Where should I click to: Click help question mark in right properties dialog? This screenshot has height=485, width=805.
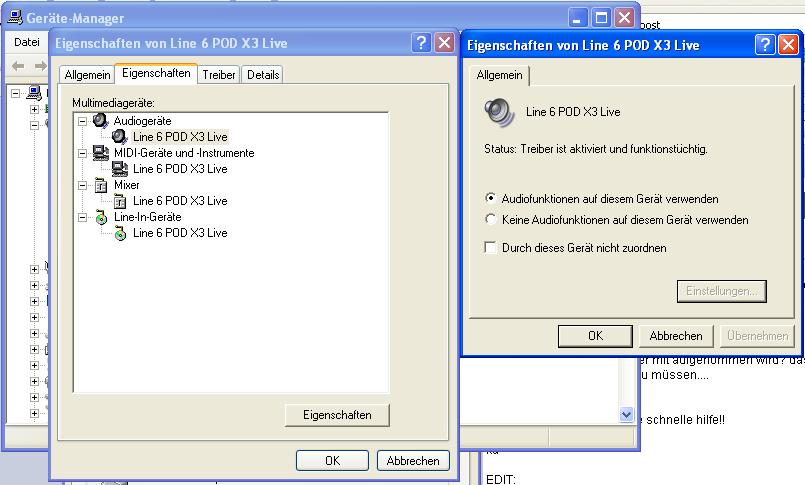pyautogui.click(x=764, y=45)
